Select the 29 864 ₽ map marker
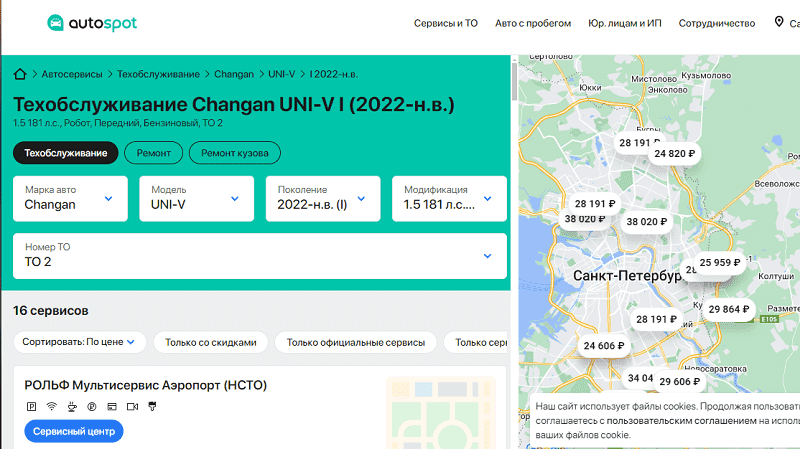800x449 pixels. coord(729,309)
